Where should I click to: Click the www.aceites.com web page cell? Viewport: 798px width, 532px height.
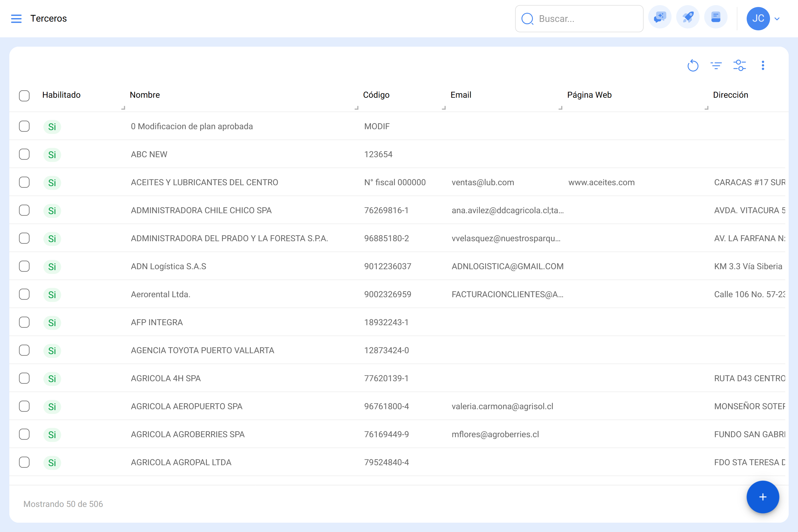601,183
